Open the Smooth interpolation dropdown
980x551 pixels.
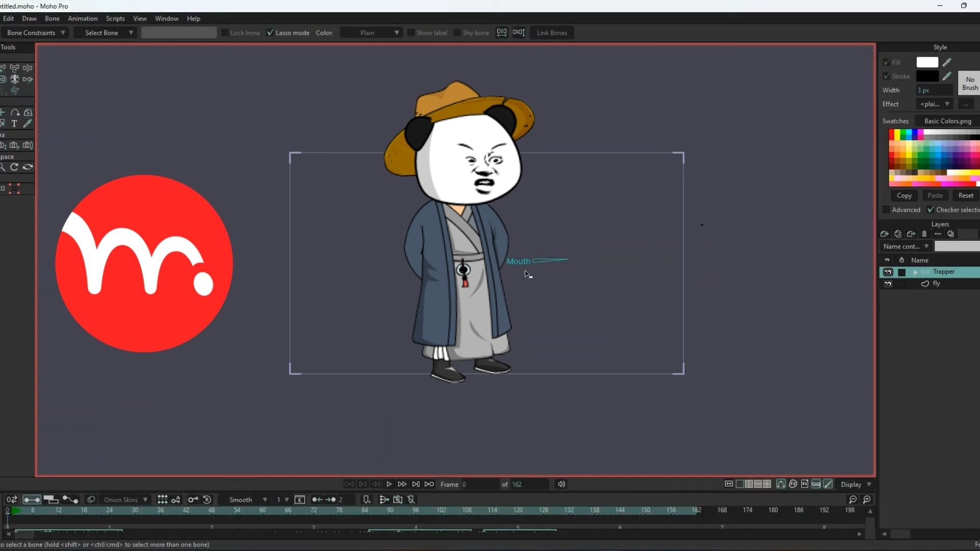[248, 499]
